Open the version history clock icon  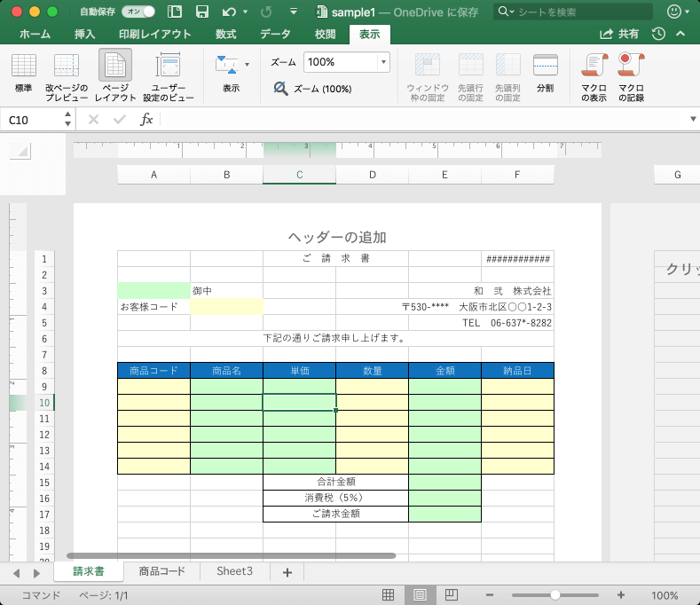pyautogui.click(x=658, y=34)
